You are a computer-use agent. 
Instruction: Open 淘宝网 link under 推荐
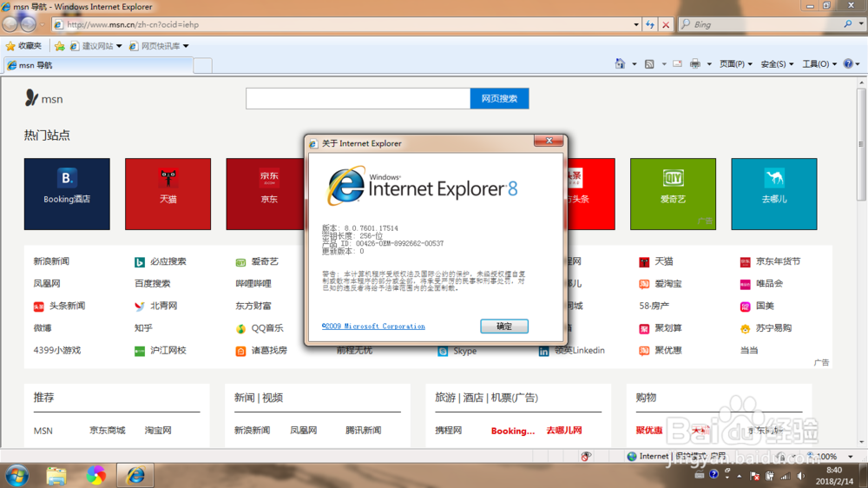pyautogui.click(x=158, y=430)
